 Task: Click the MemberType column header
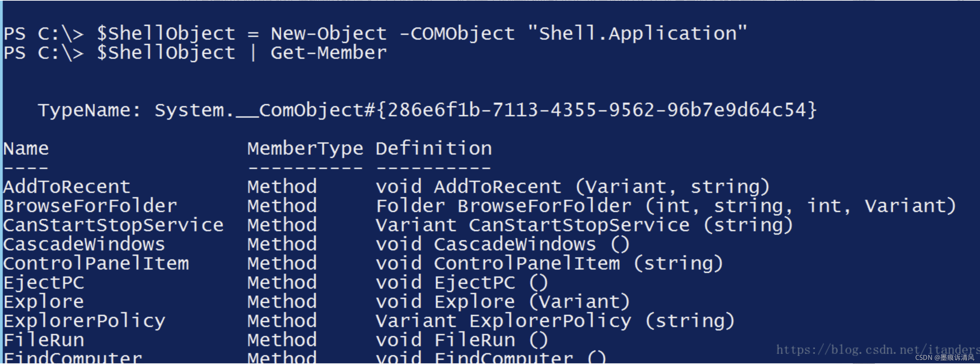coord(305,148)
